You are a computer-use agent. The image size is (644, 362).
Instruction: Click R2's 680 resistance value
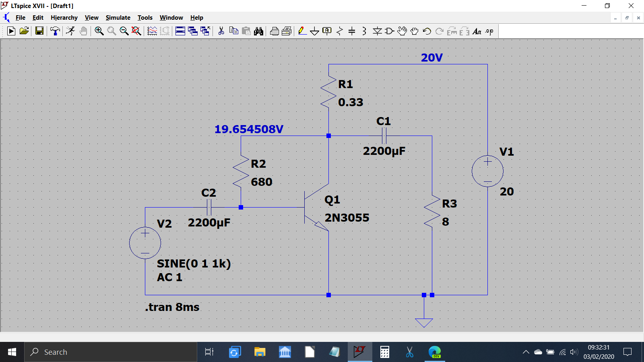262,182
